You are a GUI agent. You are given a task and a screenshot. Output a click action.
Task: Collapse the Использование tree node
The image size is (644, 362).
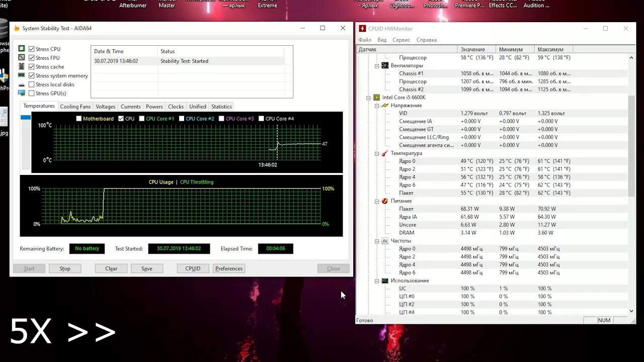377,281
